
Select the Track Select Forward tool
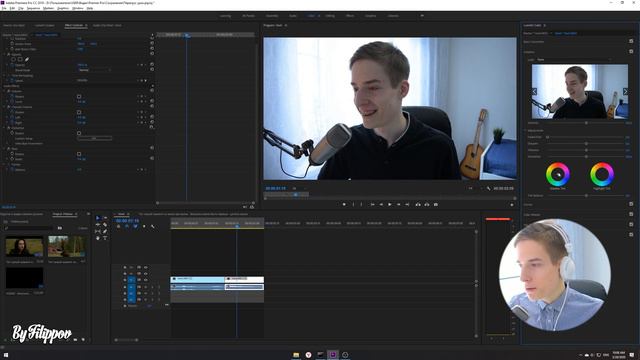pos(105,218)
